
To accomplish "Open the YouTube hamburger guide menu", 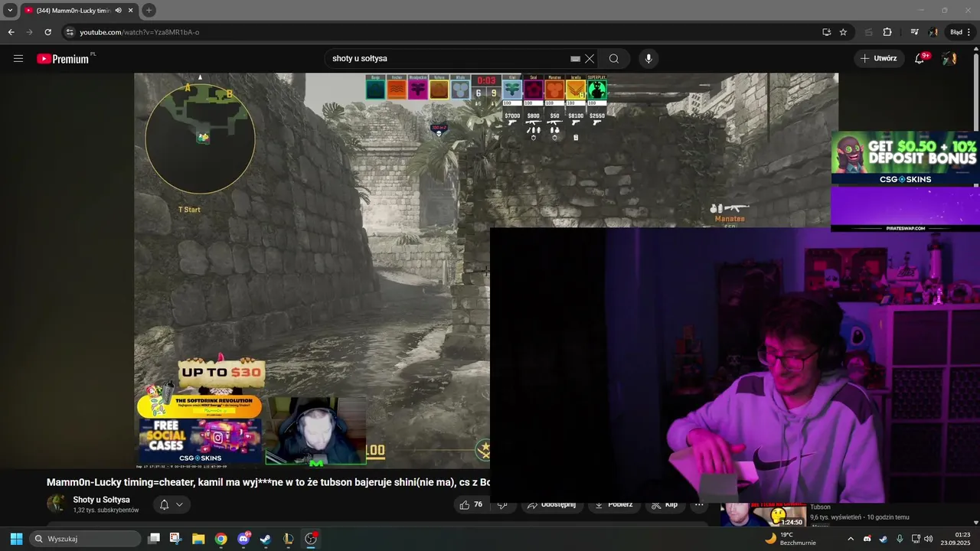I will click(x=18, y=58).
